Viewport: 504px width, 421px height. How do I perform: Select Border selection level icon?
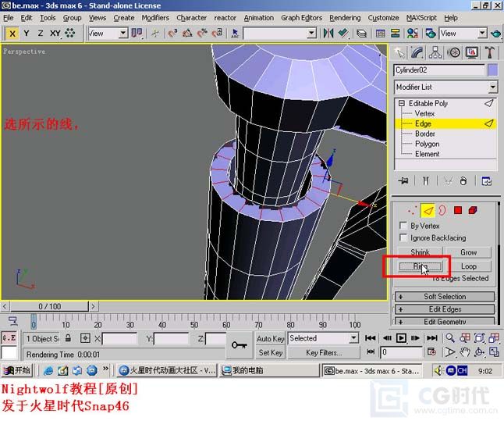point(442,211)
